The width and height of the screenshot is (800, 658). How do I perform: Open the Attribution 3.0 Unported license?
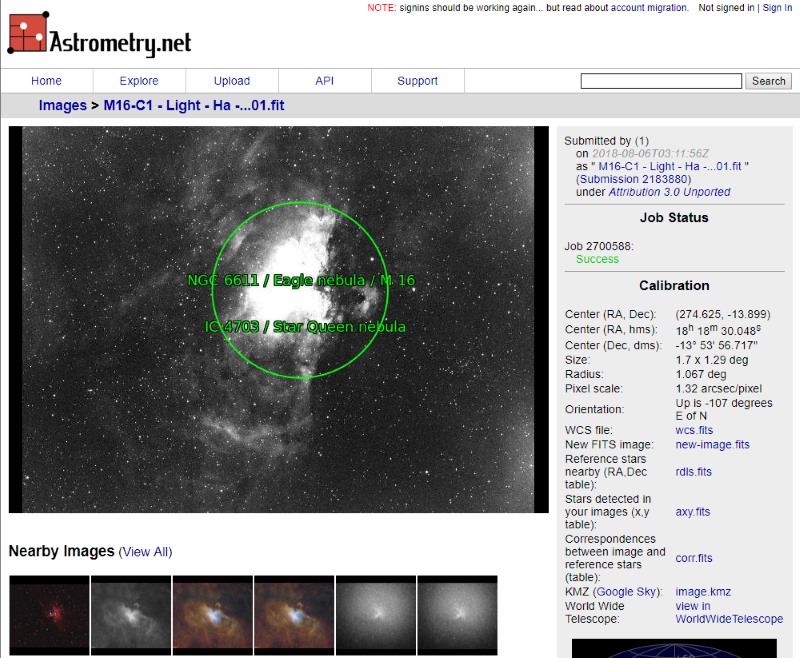pyautogui.click(x=669, y=192)
